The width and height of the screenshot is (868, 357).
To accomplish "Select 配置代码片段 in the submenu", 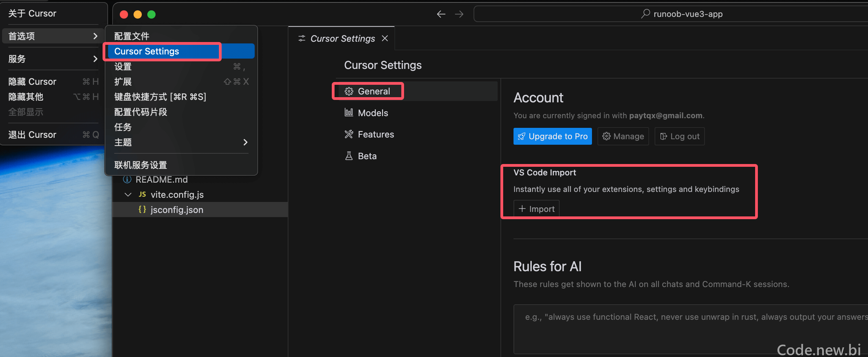I will coord(181,112).
